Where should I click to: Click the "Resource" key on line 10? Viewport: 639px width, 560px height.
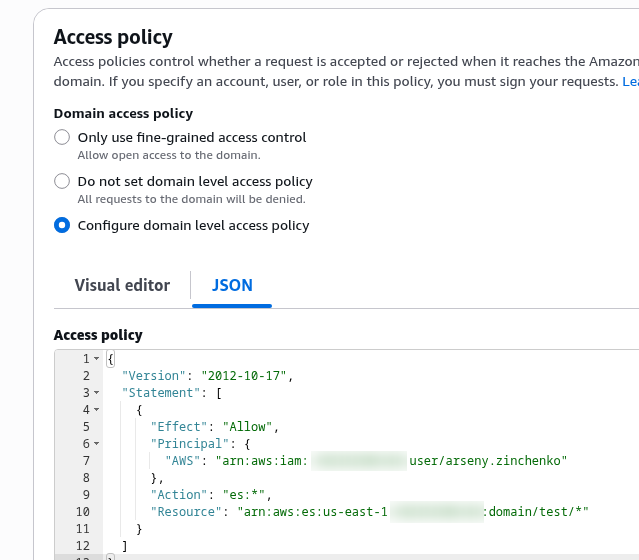pos(186,512)
